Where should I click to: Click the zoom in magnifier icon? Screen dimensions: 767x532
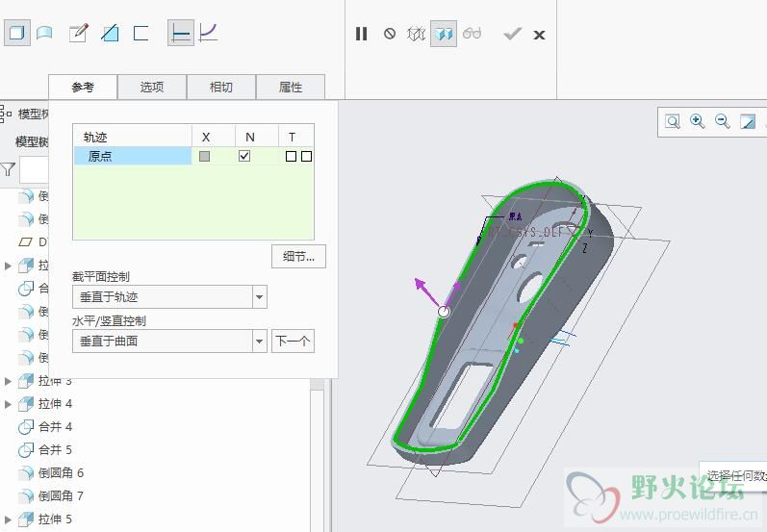(x=697, y=121)
